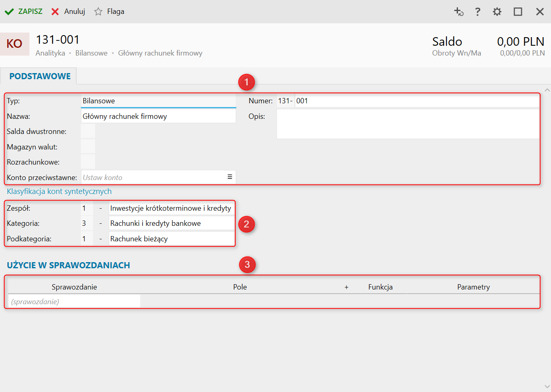Open the Typ Bilansowe field
The width and height of the screenshot is (551, 392).
[158, 101]
